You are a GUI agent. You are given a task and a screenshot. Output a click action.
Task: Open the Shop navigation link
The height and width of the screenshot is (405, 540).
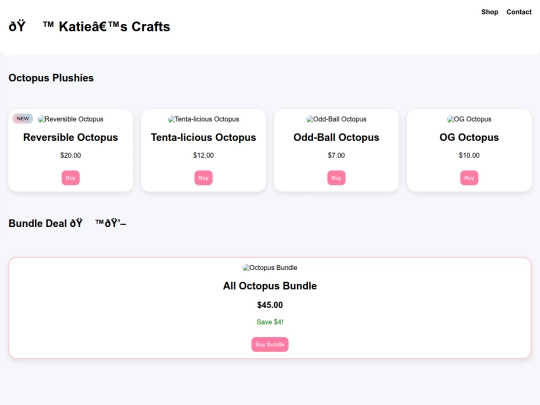[489, 12]
